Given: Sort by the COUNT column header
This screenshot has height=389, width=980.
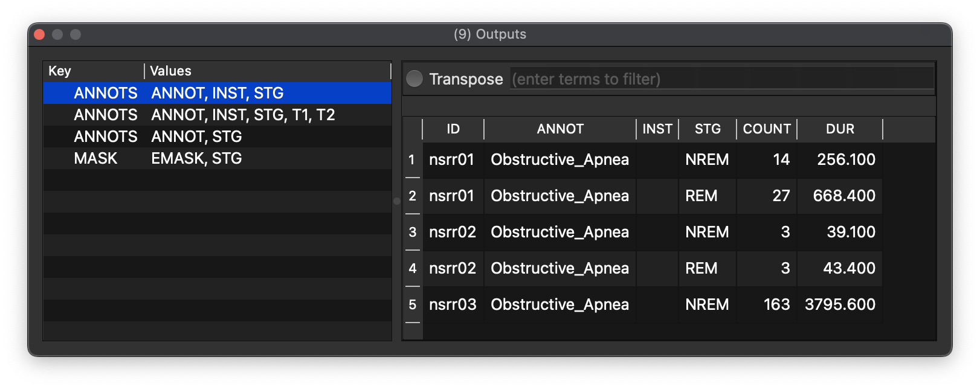Looking at the screenshot, I should (766, 129).
